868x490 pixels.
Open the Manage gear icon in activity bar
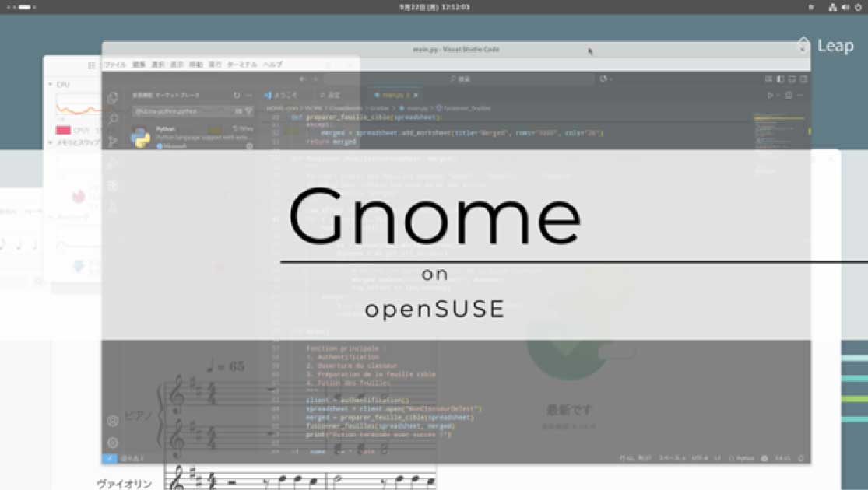113,442
